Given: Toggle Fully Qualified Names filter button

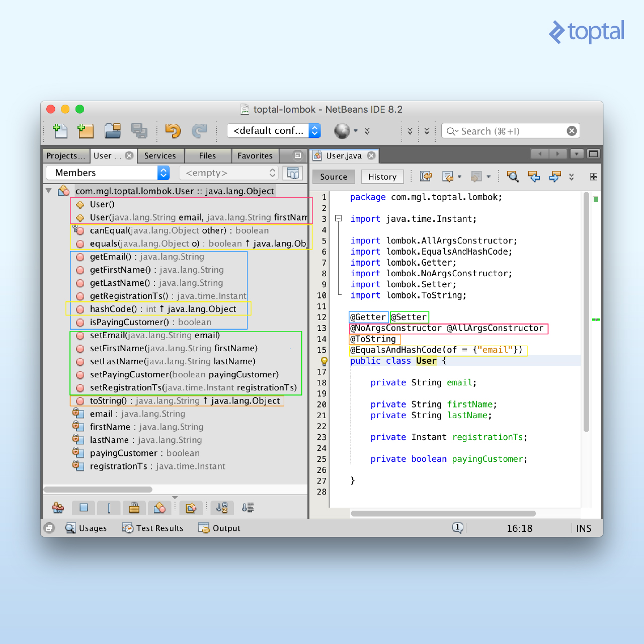Looking at the screenshot, I should pyautogui.click(x=191, y=508).
